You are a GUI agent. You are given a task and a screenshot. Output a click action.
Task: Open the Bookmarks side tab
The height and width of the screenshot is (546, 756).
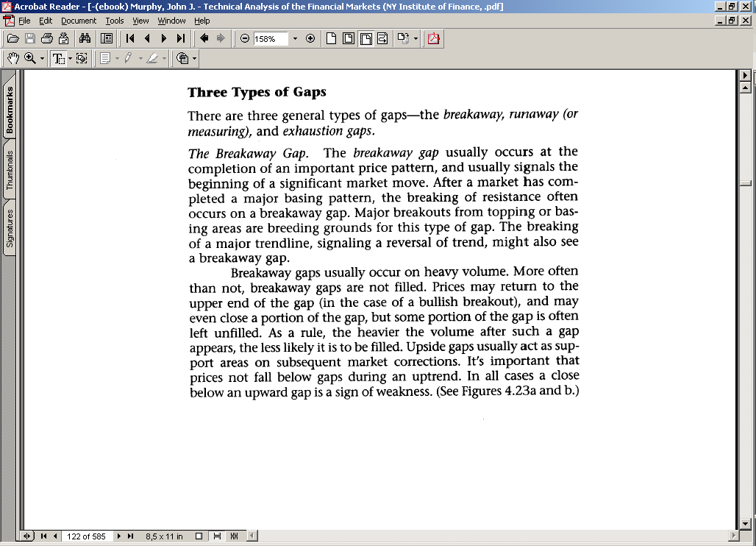tap(10, 109)
